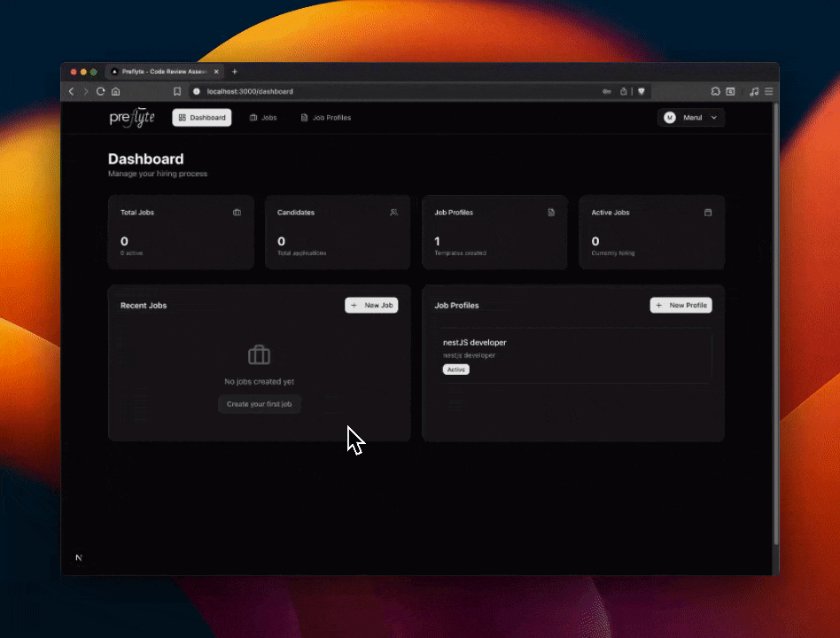Open the nestJS developer job profile
This screenshot has height=638, width=840.
573,355
